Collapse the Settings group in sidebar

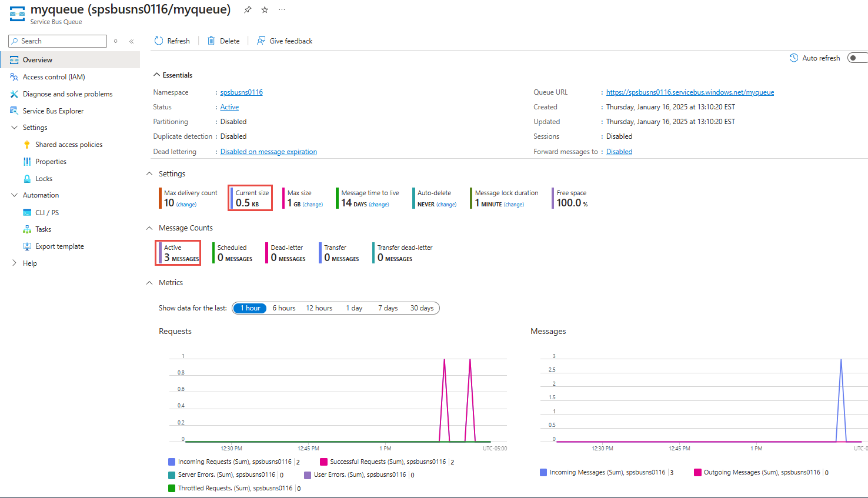pyautogui.click(x=15, y=128)
